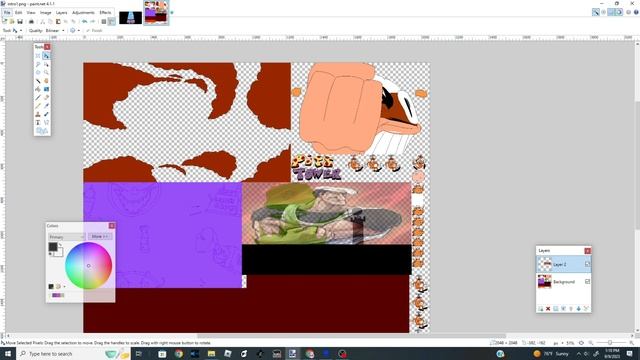Open layer properties icon

coord(586,309)
